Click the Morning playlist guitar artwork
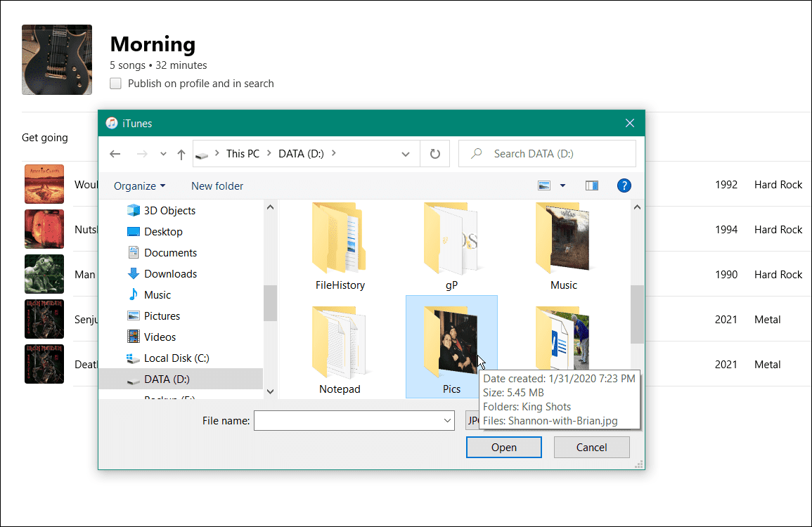Image resolution: width=812 pixels, height=527 pixels. point(57,60)
